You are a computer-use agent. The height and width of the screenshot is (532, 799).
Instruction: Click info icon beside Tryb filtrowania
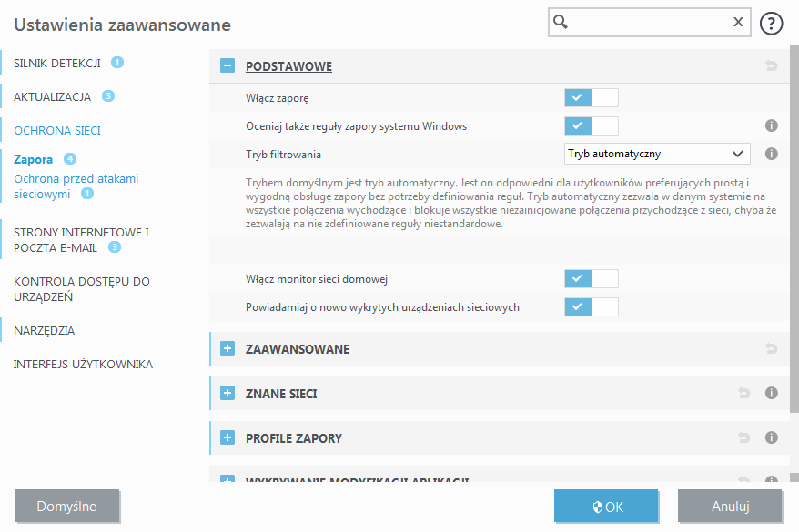pyautogui.click(x=771, y=154)
